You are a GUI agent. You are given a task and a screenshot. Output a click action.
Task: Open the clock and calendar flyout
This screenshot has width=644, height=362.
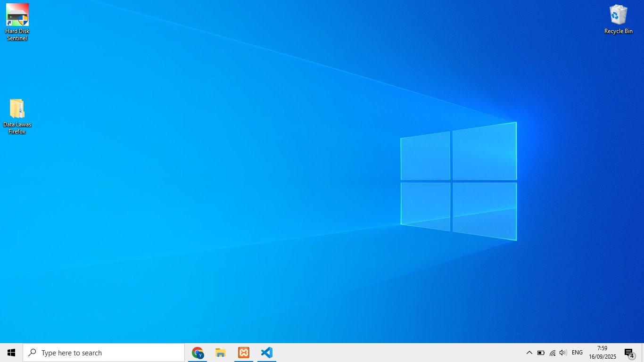pos(602,353)
